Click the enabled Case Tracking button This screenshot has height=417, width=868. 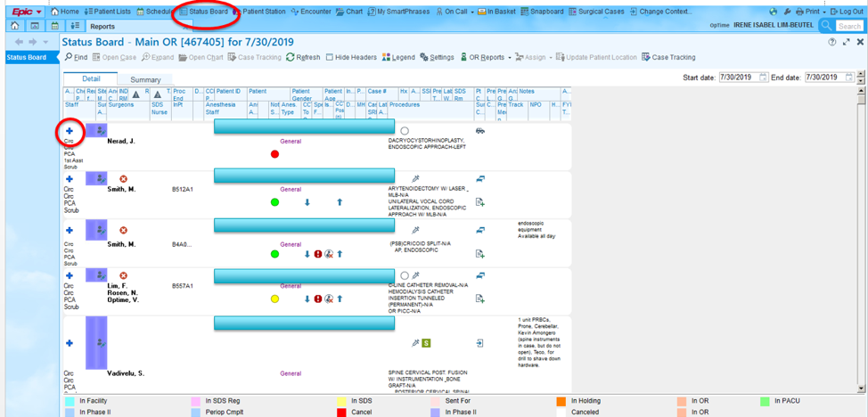coord(668,57)
